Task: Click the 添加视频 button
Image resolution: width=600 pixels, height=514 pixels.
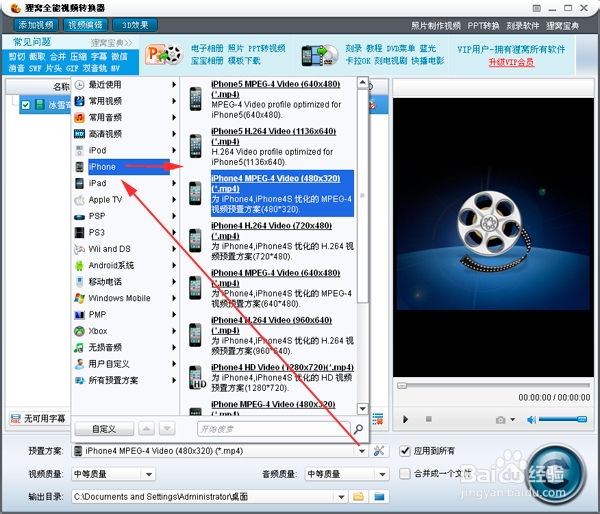Action: tap(36, 25)
